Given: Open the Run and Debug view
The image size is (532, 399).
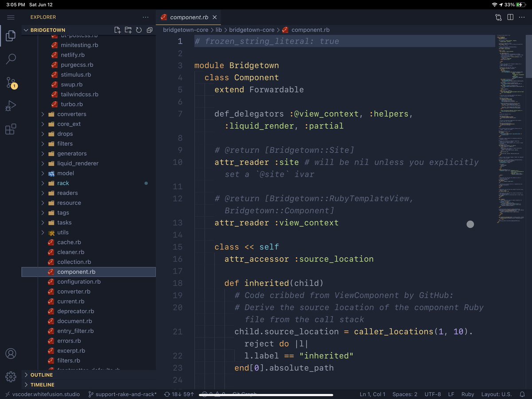Looking at the screenshot, I should click(11, 106).
